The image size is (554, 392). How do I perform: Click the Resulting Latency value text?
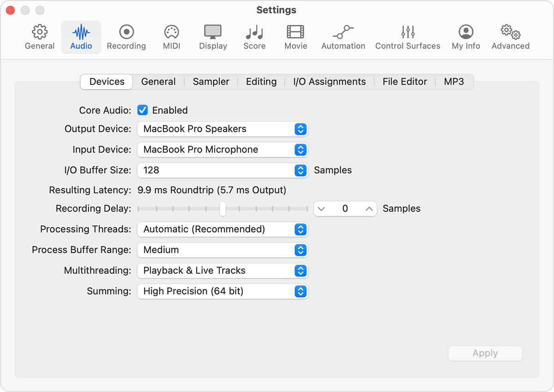211,190
